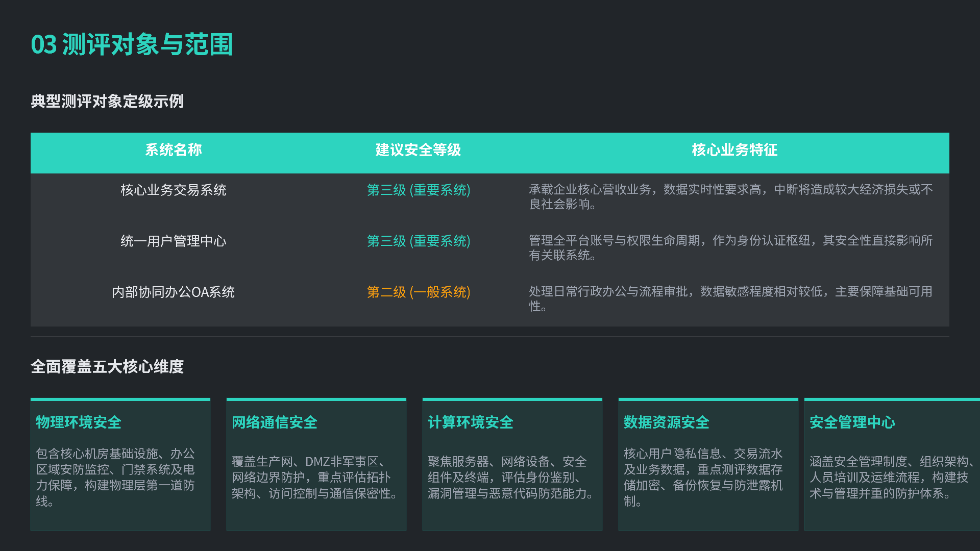Select the cell 核心业务交易系统
The image size is (980, 551).
[174, 190]
